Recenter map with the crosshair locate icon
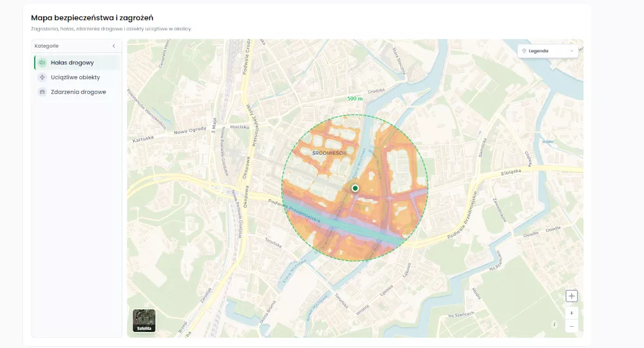644x348 pixels. click(571, 296)
